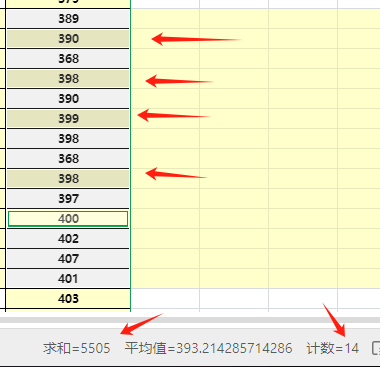Select the cell containing 389

68,19
